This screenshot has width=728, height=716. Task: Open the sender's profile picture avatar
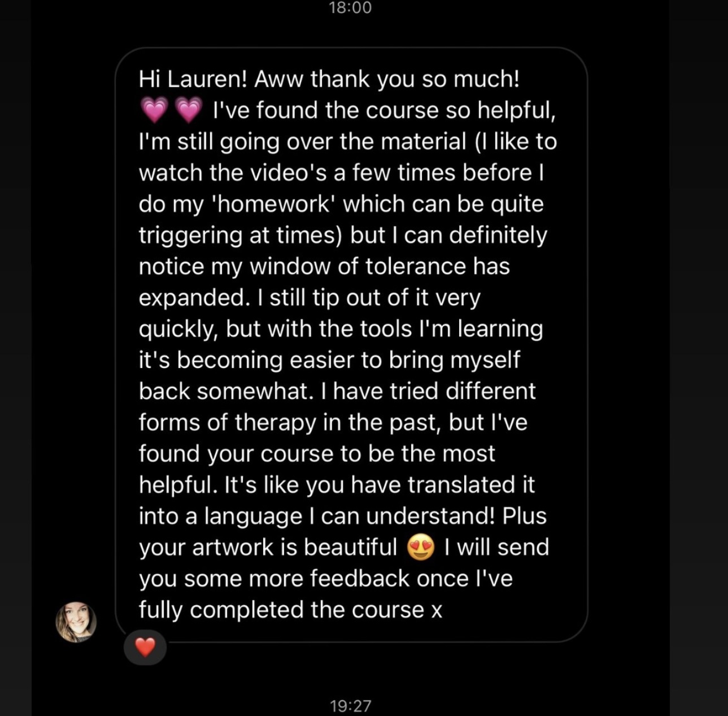tap(76, 622)
